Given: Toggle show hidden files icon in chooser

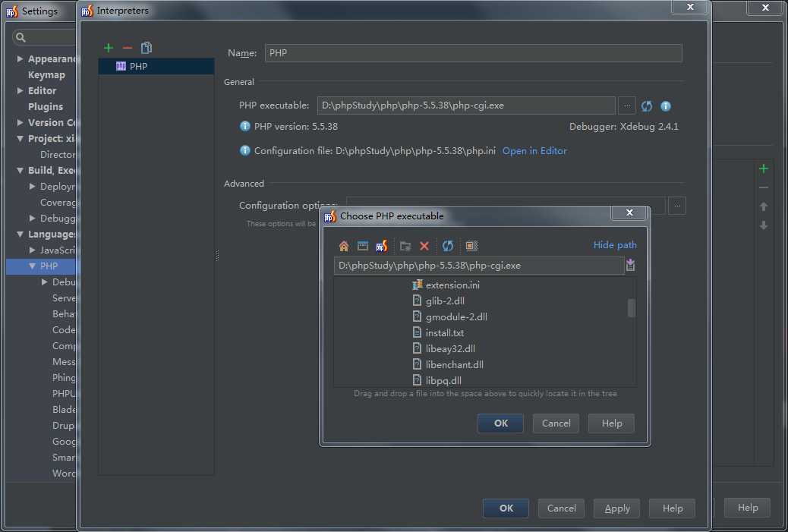Looking at the screenshot, I should point(471,246).
